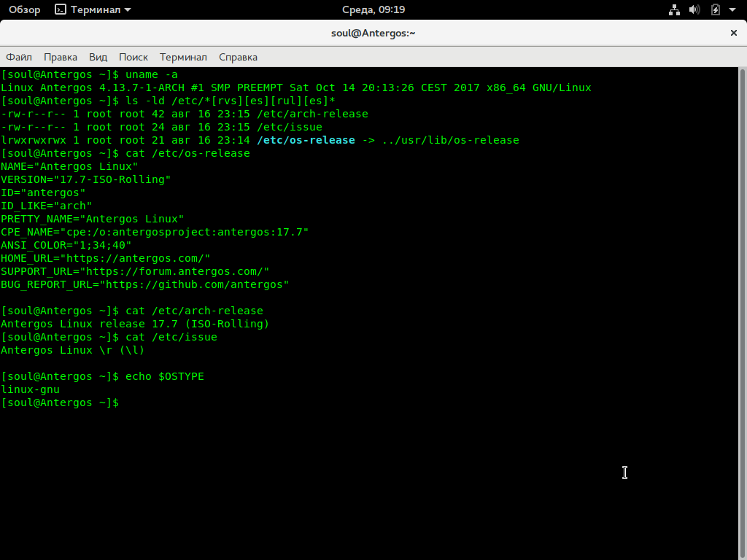This screenshot has width=747, height=560.
Task: Open the Обзор activities overview
Action: (x=25, y=9)
